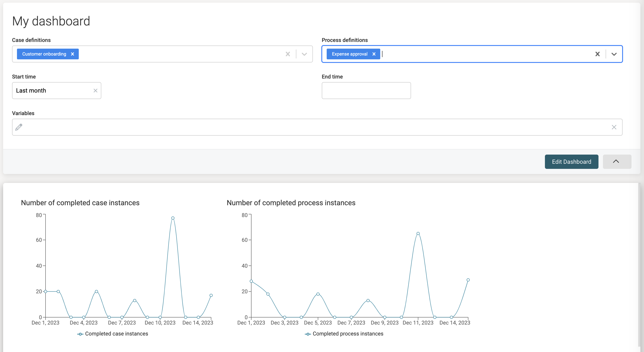Click the Start time field showing Last month

point(50,91)
